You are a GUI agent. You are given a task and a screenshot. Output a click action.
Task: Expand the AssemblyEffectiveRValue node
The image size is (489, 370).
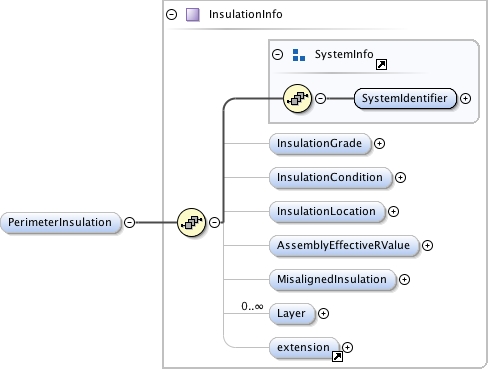coord(427,245)
